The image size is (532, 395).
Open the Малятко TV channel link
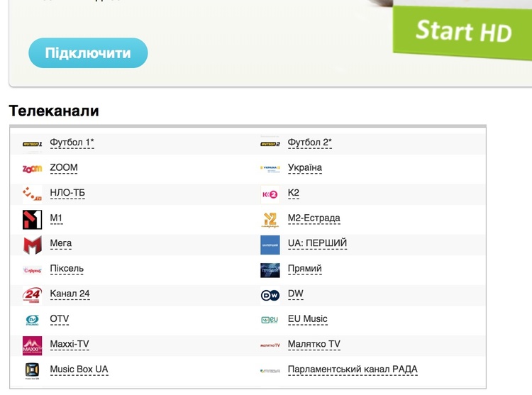pos(314,344)
